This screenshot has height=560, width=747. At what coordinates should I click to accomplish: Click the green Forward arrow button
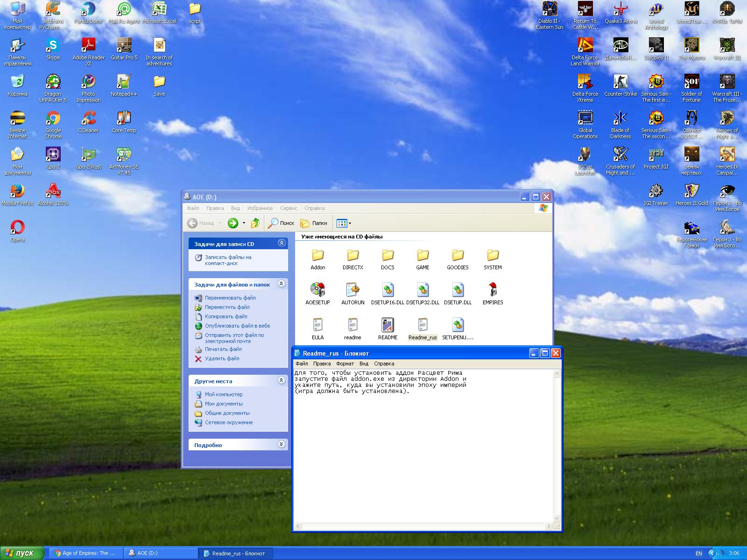[x=233, y=223]
